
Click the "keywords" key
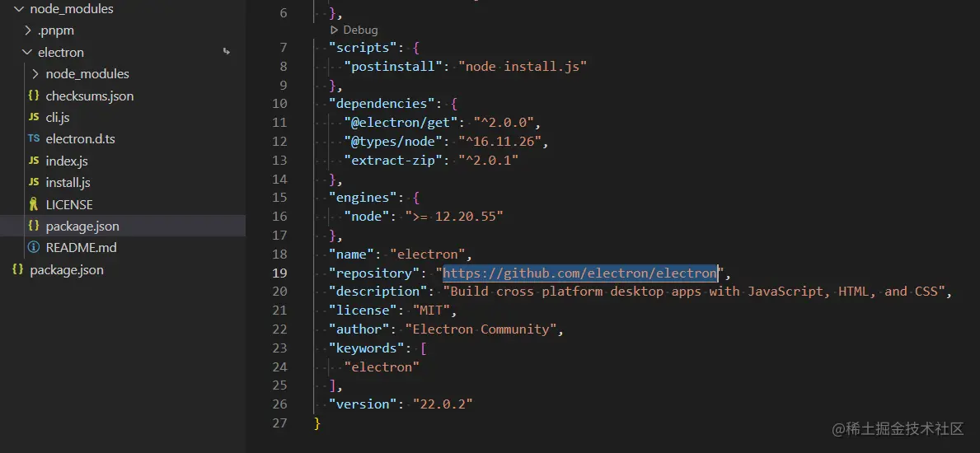coord(367,348)
